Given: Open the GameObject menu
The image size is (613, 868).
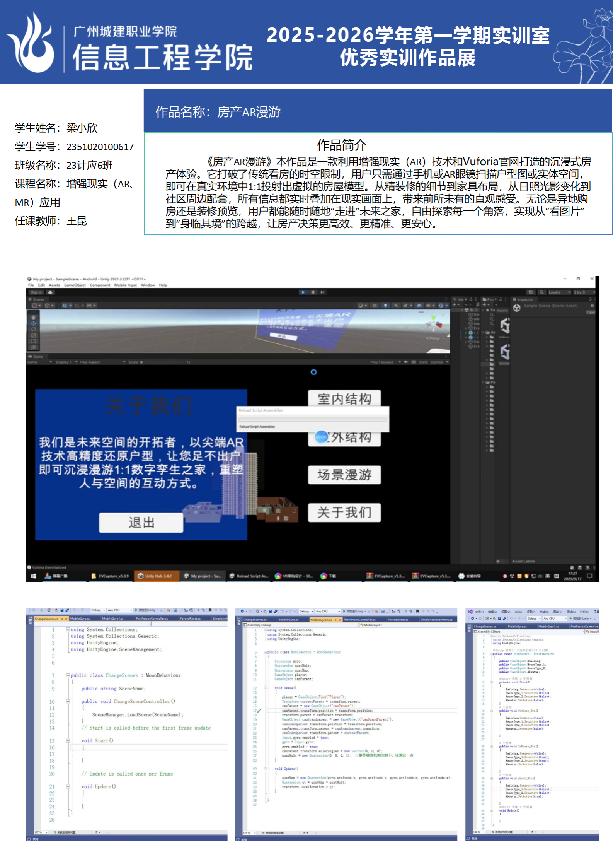Looking at the screenshot, I should (75, 285).
